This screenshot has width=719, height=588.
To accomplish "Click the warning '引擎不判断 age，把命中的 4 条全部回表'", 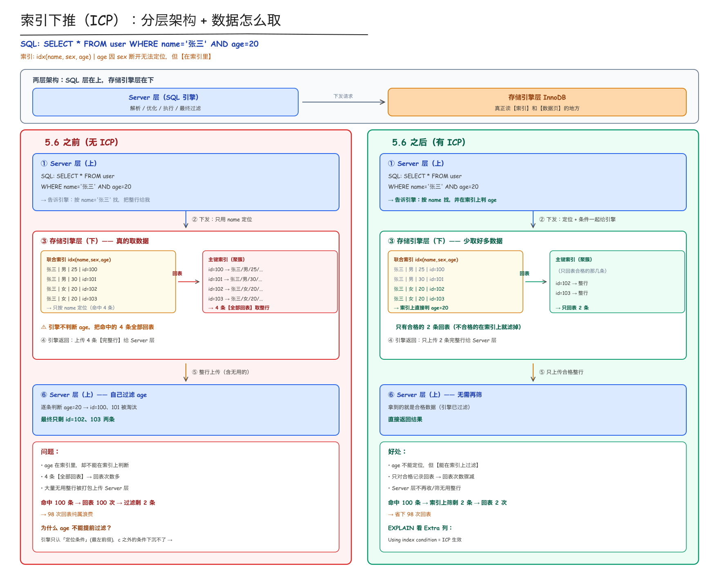I will [x=97, y=327].
